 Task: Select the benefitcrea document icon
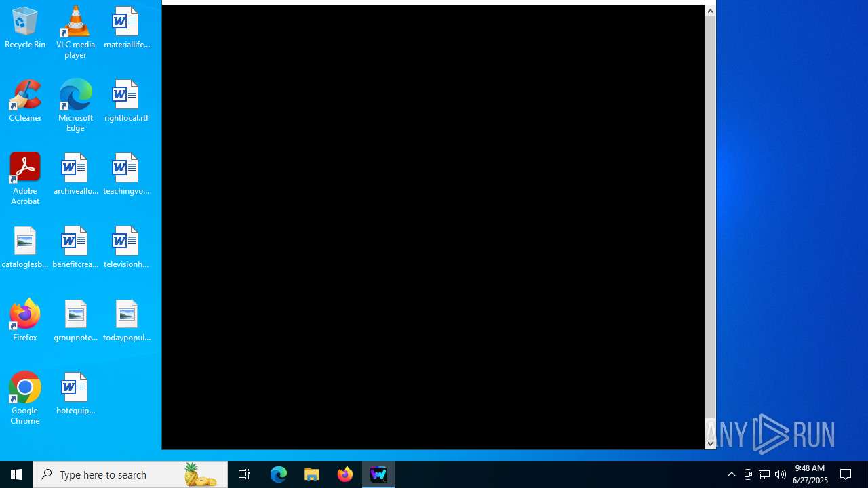tap(75, 248)
